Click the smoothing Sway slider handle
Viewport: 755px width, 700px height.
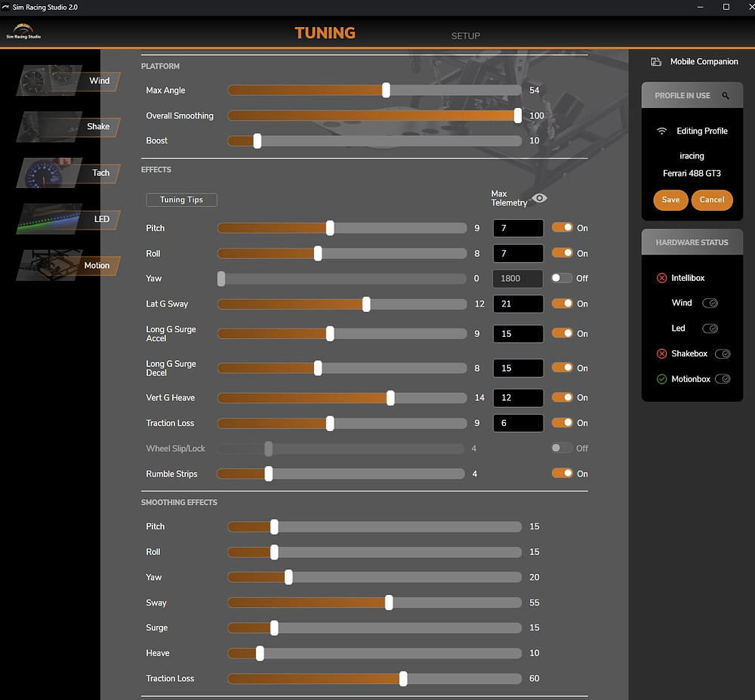point(389,603)
